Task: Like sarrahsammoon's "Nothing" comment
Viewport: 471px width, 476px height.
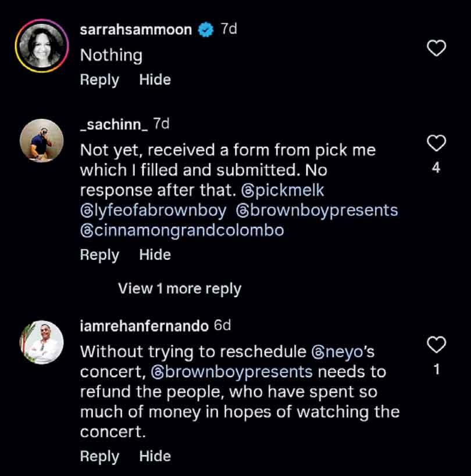Action: (436, 49)
